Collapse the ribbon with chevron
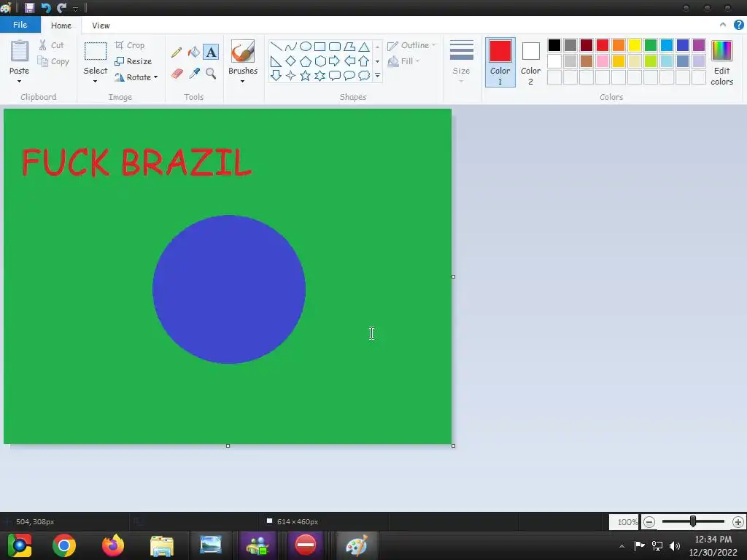The image size is (747, 560). (x=723, y=25)
